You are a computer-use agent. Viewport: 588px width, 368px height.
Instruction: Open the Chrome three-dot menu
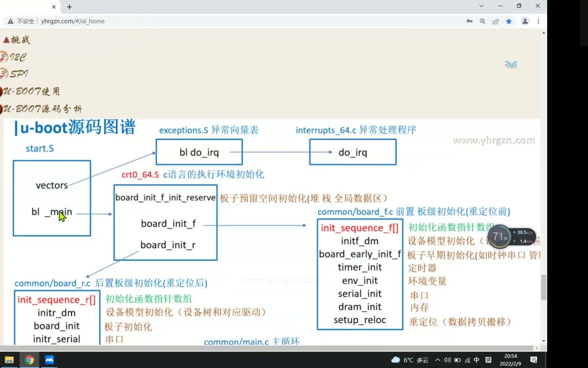point(538,21)
